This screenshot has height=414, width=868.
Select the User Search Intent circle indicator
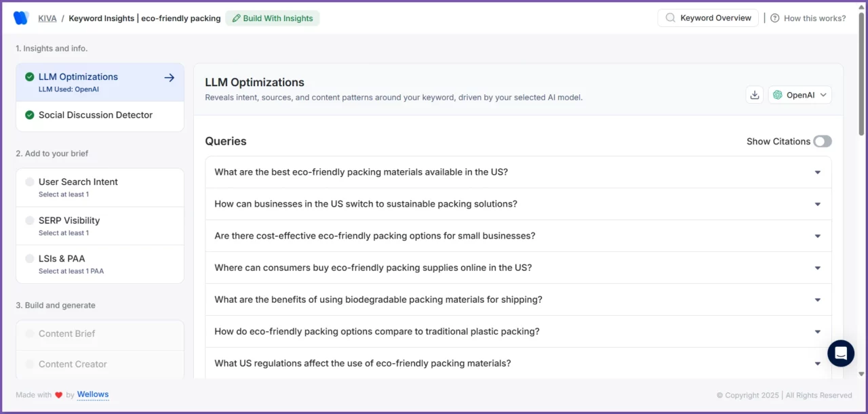(x=28, y=182)
